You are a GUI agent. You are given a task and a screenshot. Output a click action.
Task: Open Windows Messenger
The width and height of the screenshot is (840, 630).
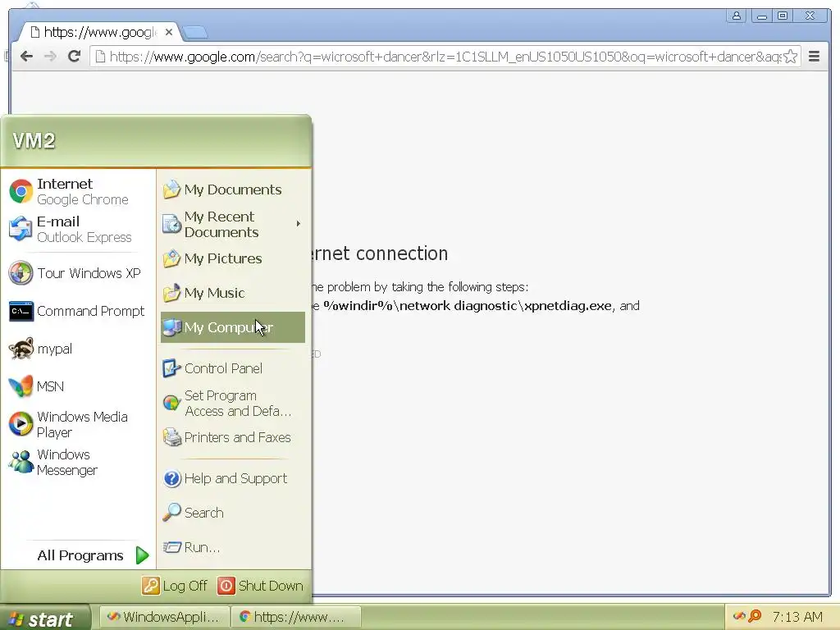pyautogui.click(x=78, y=462)
